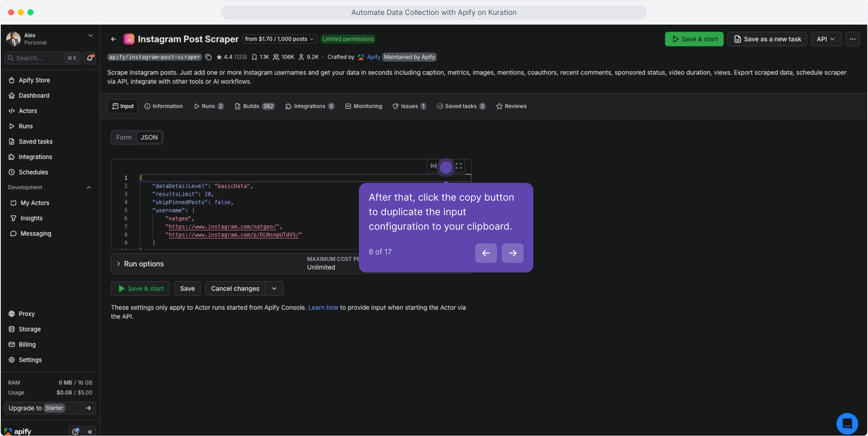868x436 pixels.
Task: Expand Run options
Action: pyautogui.click(x=140, y=264)
